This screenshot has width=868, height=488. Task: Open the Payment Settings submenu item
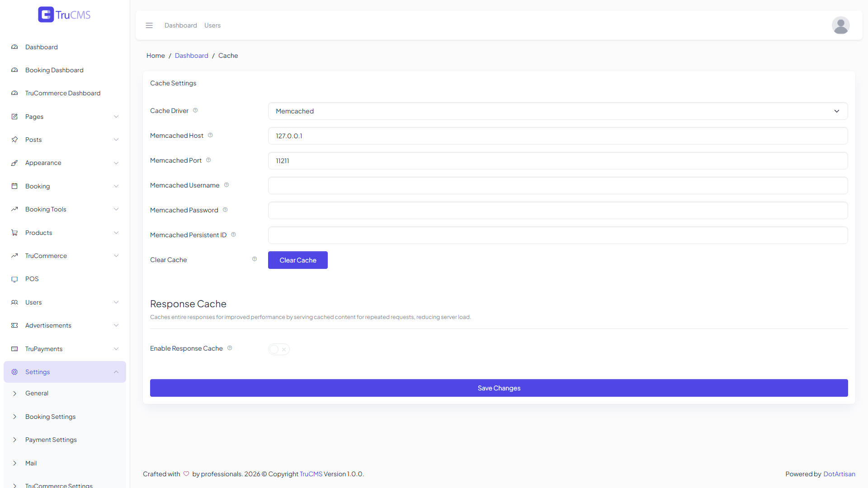point(65,440)
